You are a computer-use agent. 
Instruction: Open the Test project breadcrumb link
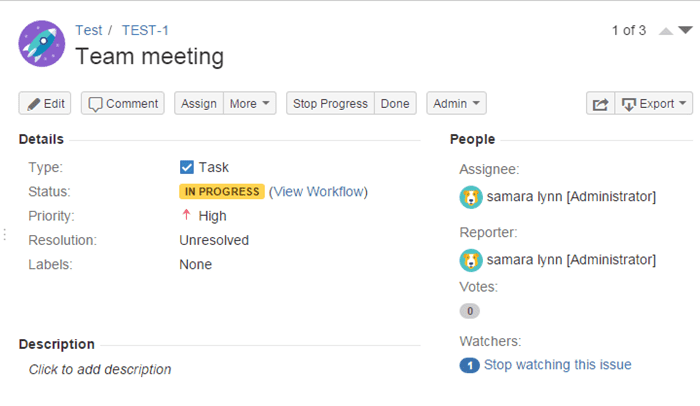pos(88,30)
